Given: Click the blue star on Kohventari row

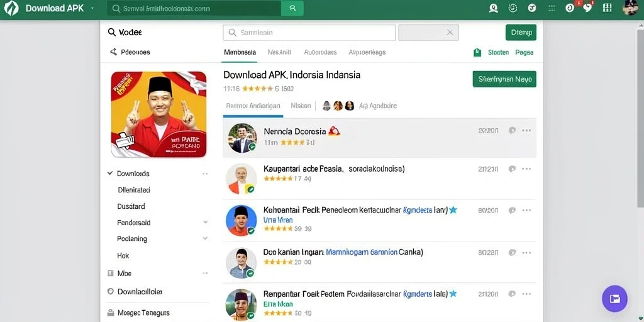Looking at the screenshot, I should point(453,210).
